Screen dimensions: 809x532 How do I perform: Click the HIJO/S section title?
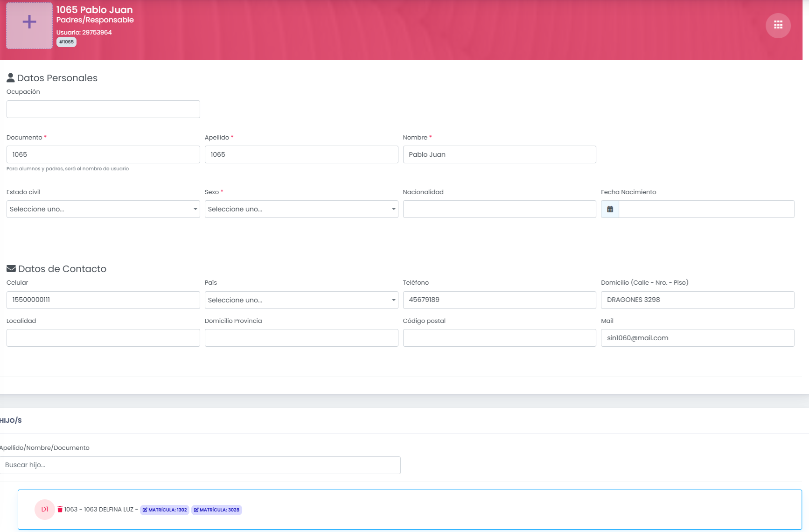(x=11, y=420)
